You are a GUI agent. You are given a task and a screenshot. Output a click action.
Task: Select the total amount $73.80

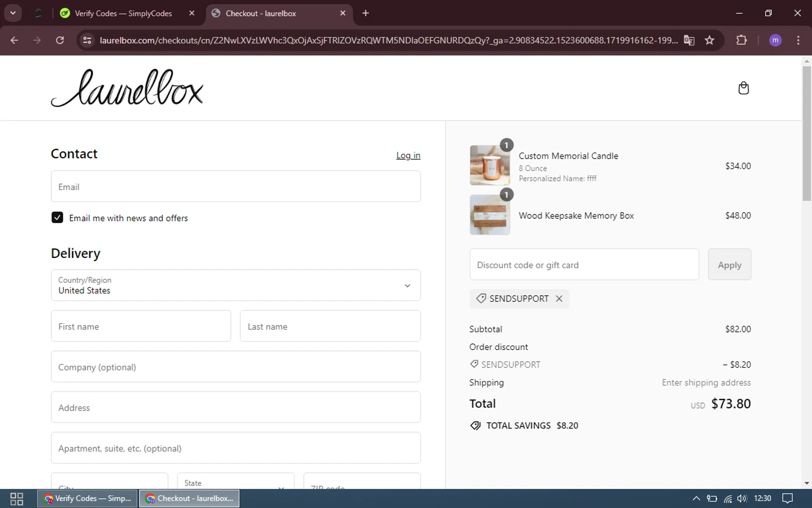pos(731,403)
